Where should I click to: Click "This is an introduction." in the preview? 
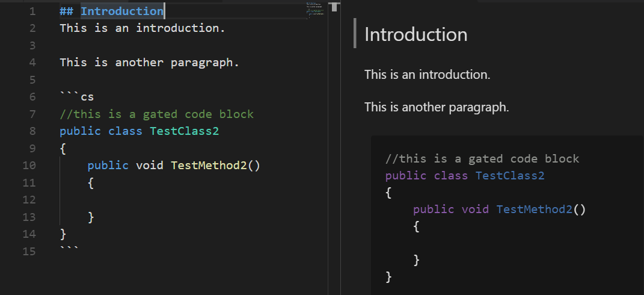[427, 75]
